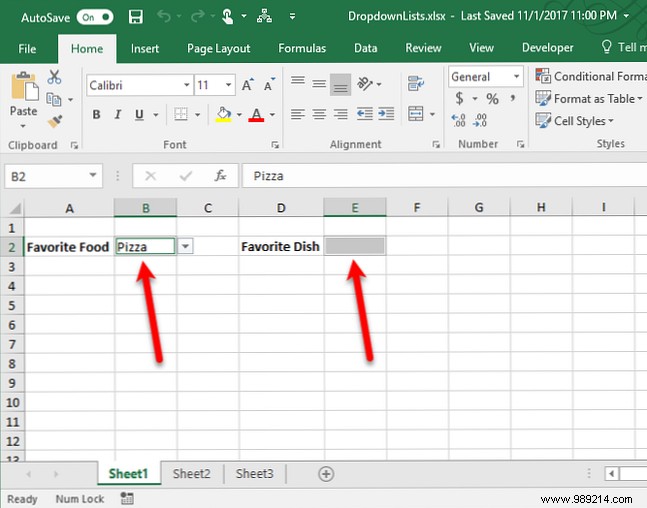The width and height of the screenshot is (647, 508).
Task: Decrease indent
Action: [x=365, y=113]
